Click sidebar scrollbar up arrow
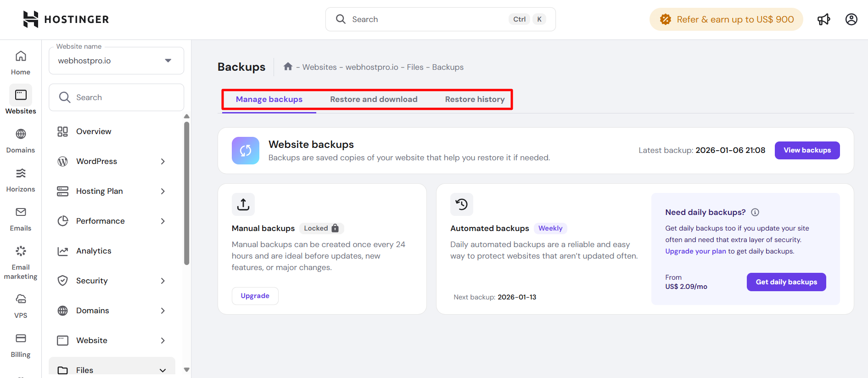Image resolution: width=868 pixels, height=378 pixels. [x=186, y=116]
